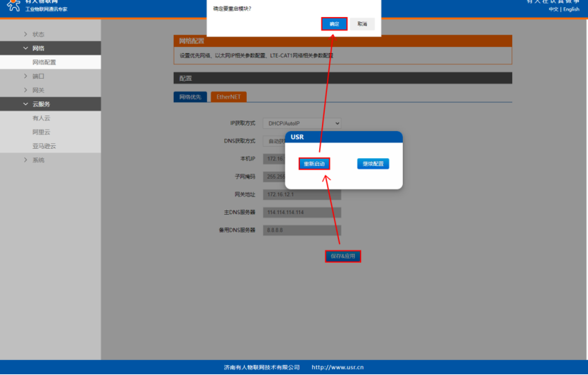The image size is (588, 375).
Task: Expand the 系统 sidebar section
Action: [38, 160]
